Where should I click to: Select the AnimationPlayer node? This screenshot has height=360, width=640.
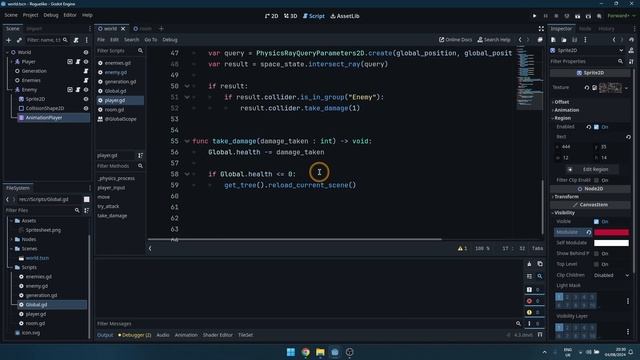click(44, 118)
